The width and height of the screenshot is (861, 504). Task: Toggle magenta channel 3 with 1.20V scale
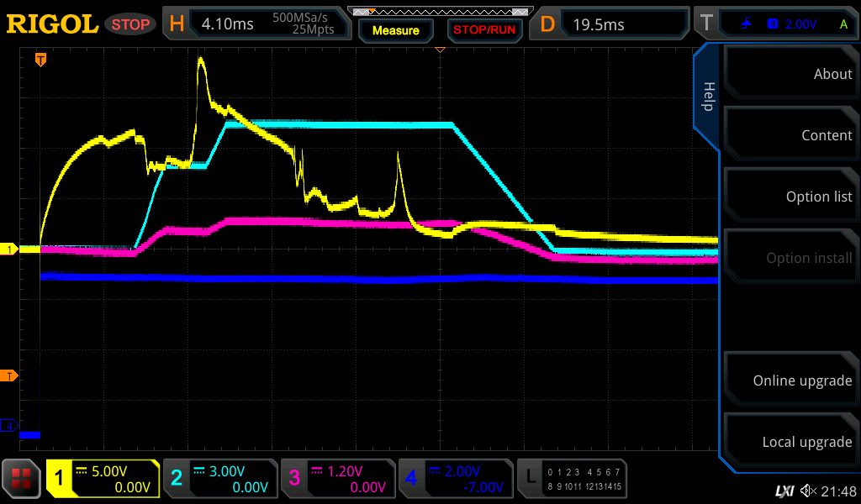[x=338, y=479]
